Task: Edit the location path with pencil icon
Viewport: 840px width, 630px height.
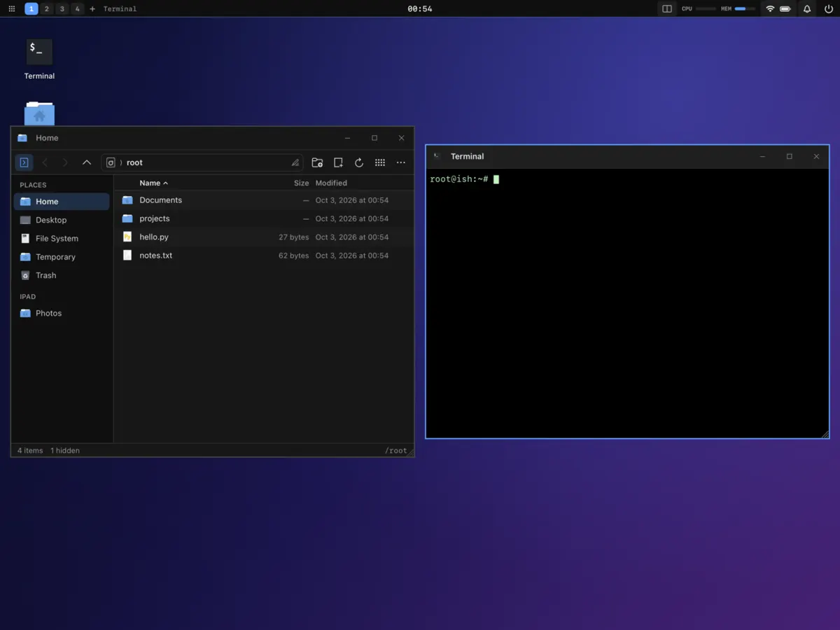Action: click(295, 162)
